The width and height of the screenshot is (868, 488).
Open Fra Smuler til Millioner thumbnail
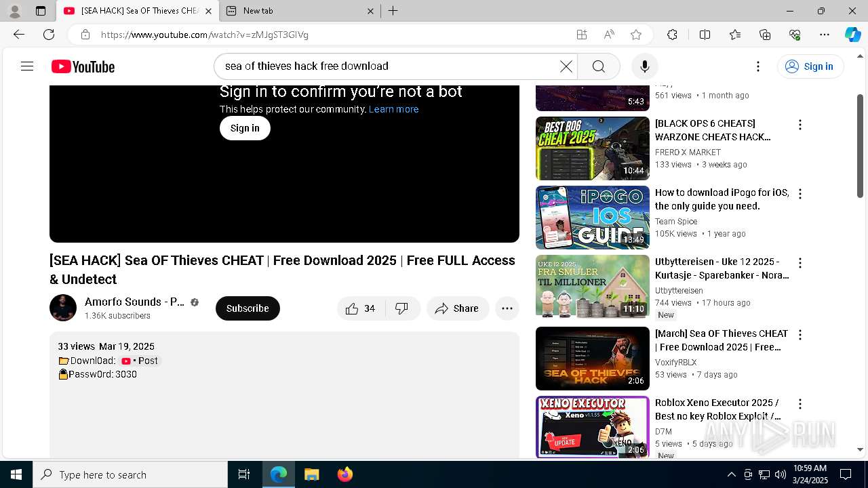[x=593, y=287]
